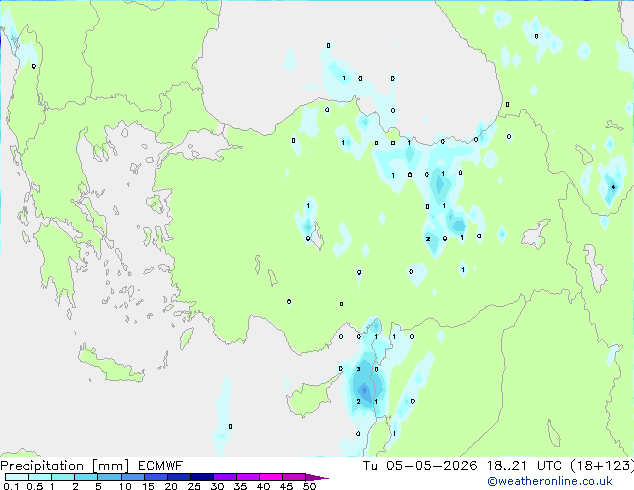The width and height of the screenshot is (634, 490).
Task: Select the legend swatch between 0.1 and 0.5
Action: point(17,477)
